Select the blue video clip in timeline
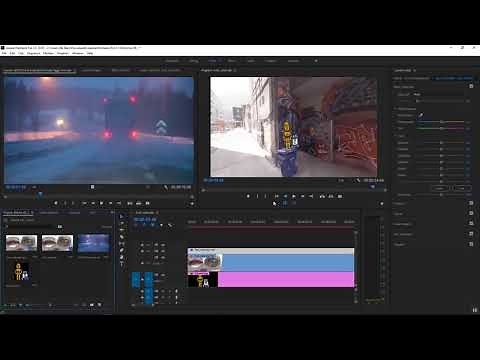The image size is (480, 360). [x=271, y=262]
